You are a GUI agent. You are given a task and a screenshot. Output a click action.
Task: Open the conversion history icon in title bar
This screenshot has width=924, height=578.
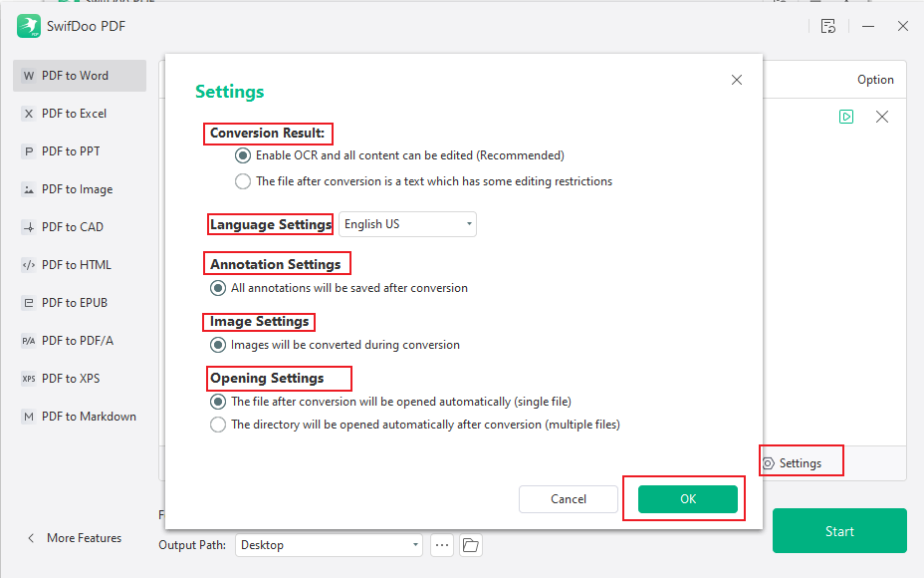(x=828, y=26)
